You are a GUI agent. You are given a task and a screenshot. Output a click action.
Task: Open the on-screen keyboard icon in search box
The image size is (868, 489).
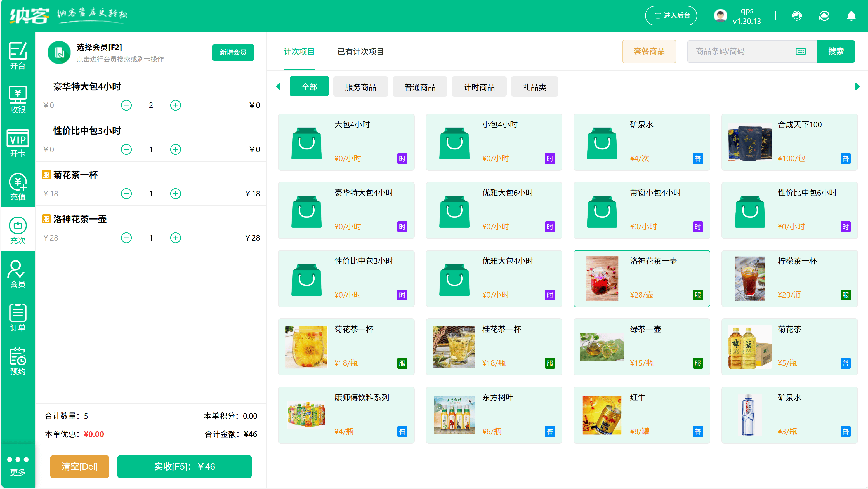point(801,51)
